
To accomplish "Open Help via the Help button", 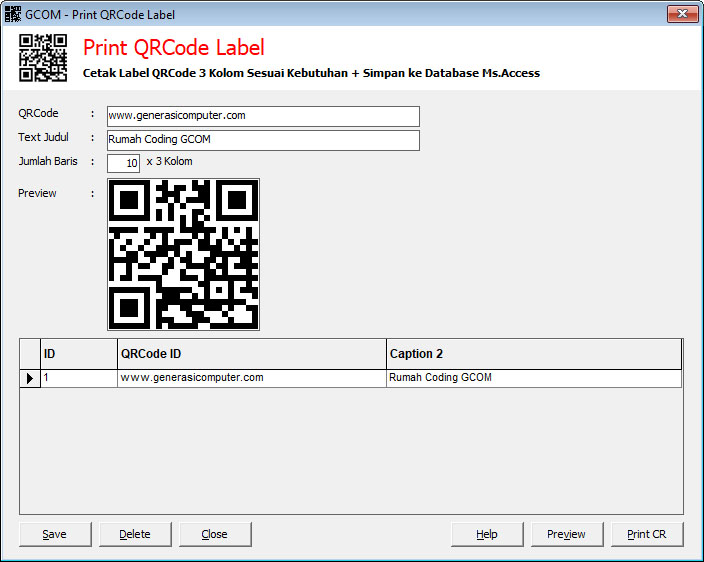I will [x=487, y=534].
